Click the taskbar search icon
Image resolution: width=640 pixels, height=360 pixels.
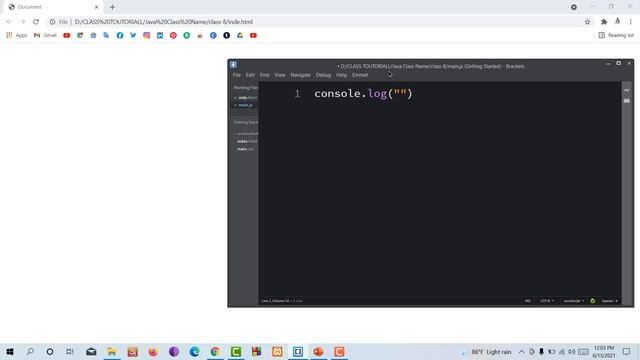coord(30,352)
